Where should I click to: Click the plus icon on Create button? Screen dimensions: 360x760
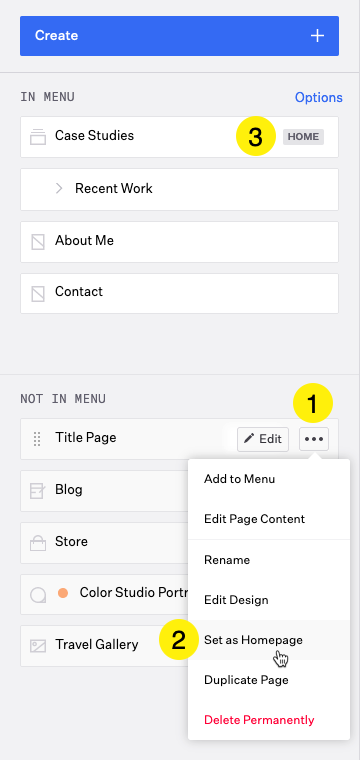317,36
